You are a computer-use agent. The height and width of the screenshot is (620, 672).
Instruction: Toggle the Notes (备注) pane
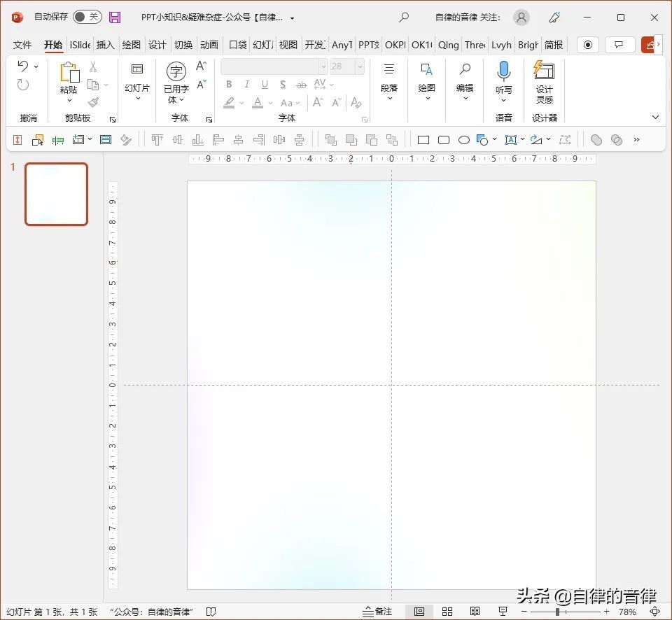click(377, 612)
